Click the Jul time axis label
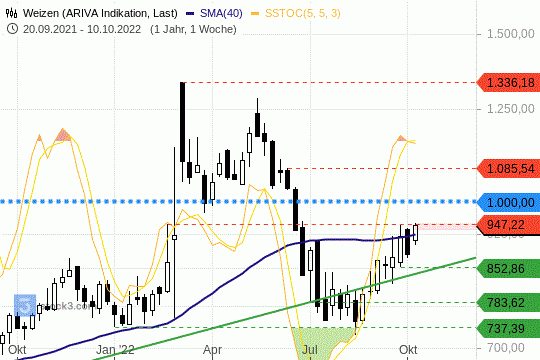The width and height of the screenshot is (540, 360). tap(310, 350)
